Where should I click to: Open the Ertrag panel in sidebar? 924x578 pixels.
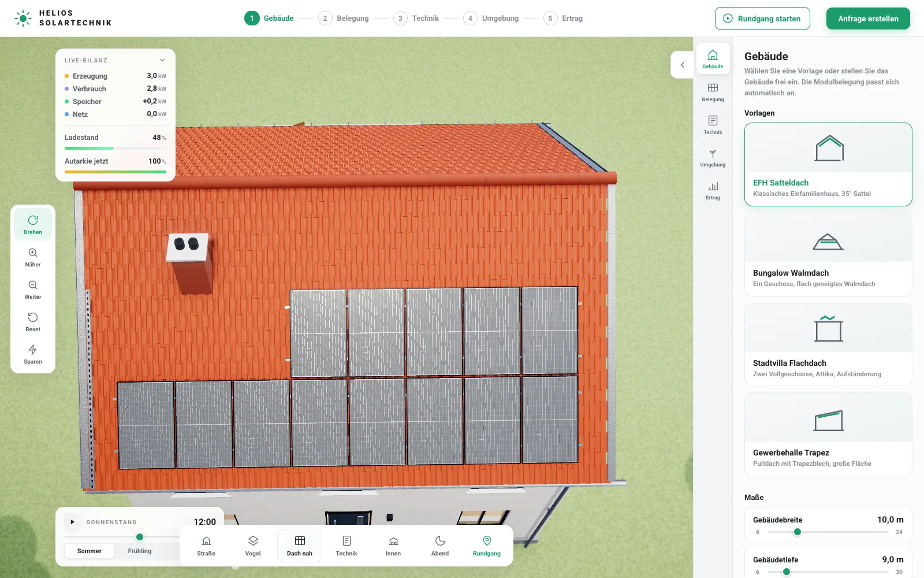(x=713, y=190)
